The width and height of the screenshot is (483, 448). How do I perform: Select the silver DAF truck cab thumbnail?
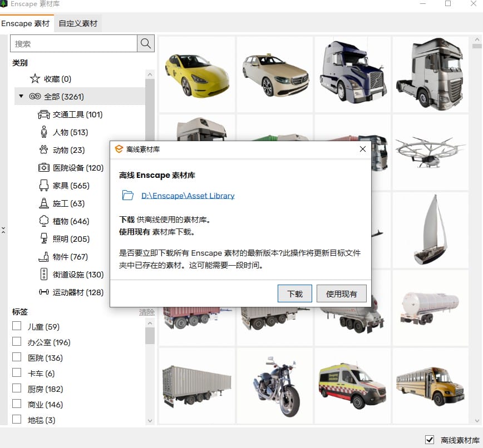point(430,74)
